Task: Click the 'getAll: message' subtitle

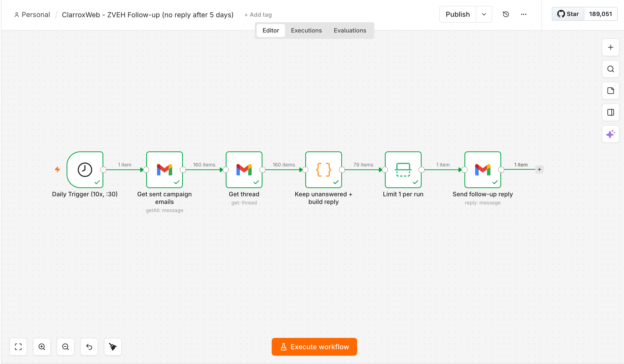Action: point(164,210)
